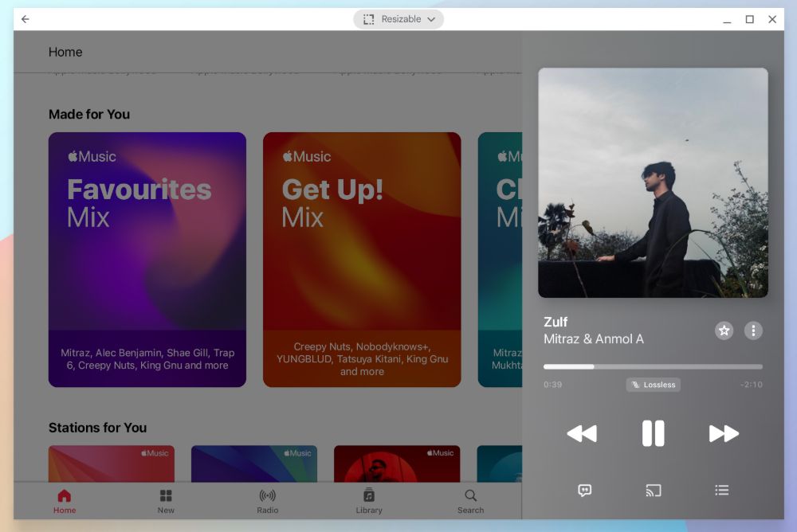
Task: Click the remaining time -2:10
Action: coord(752,385)
